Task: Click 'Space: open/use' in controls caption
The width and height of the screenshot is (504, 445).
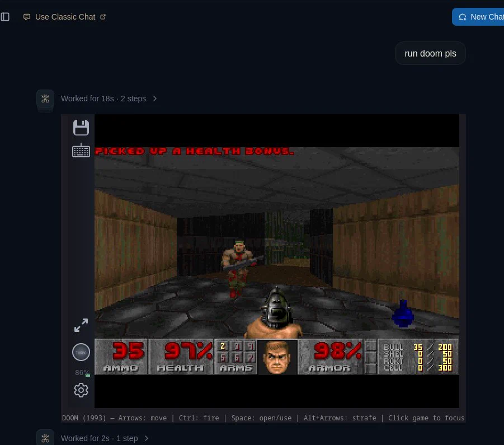Action: tap(261, 418)
